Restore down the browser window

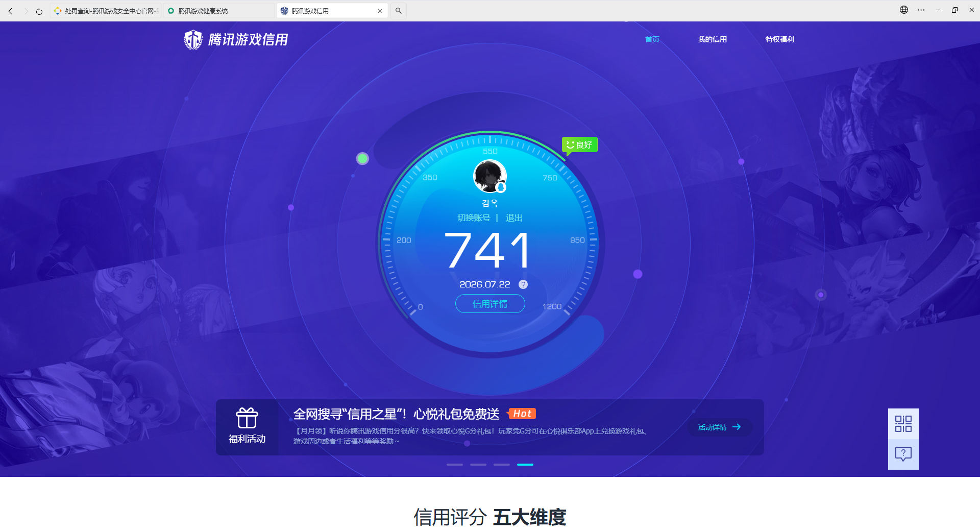point(954,10)
